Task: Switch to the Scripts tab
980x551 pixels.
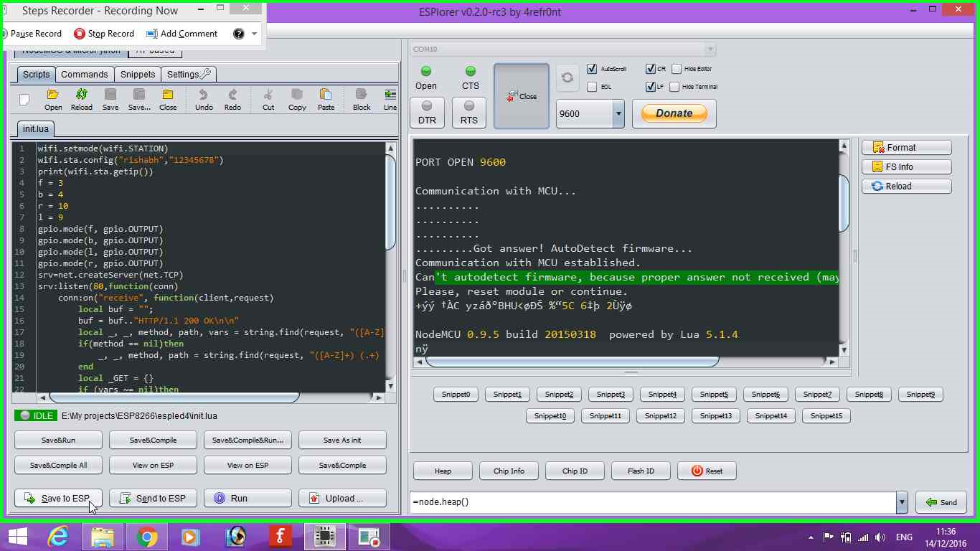Action: coord(36,74)
